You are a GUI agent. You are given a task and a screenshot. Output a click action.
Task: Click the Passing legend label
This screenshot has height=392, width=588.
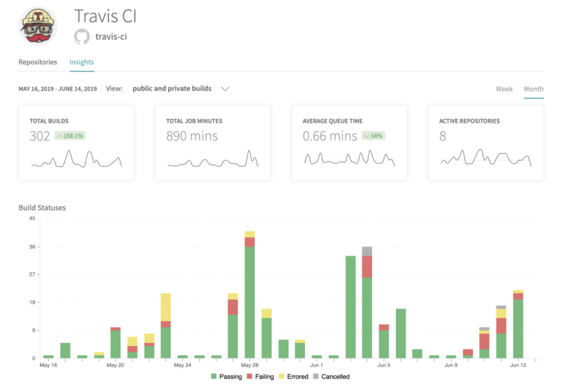coord(230,377)
